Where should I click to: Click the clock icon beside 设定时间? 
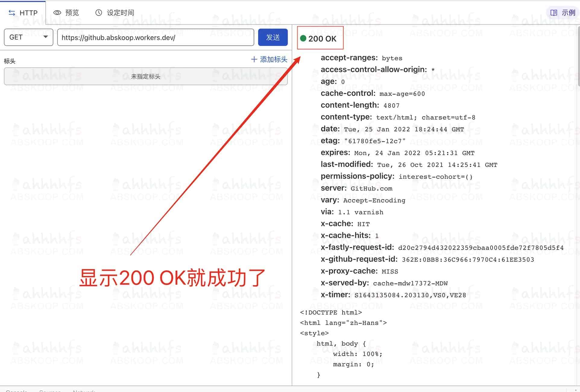[99, 13]
